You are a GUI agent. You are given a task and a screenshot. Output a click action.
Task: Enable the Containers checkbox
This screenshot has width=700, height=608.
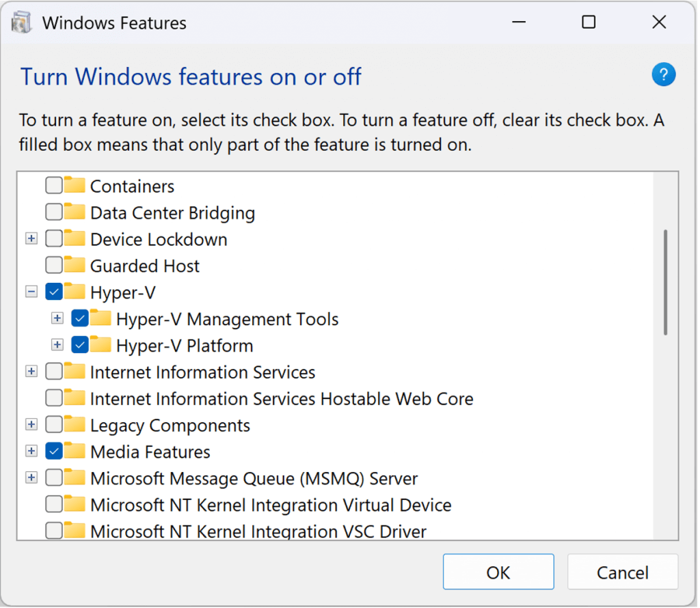pos(53,186)
